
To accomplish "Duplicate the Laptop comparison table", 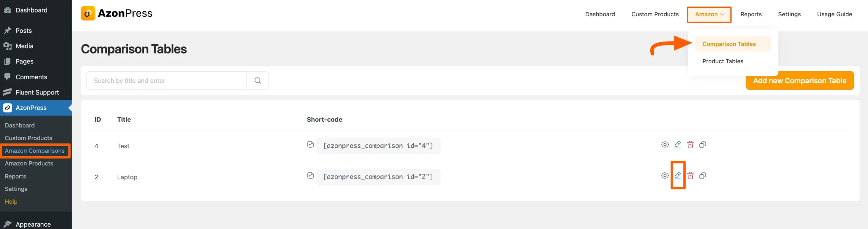I will coord(703,175).
